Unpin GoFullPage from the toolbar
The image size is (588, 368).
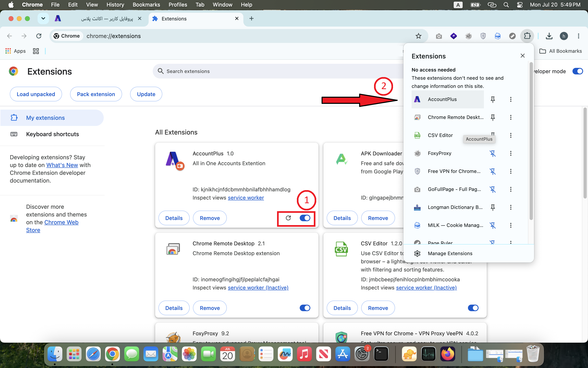tap(493, 189)
